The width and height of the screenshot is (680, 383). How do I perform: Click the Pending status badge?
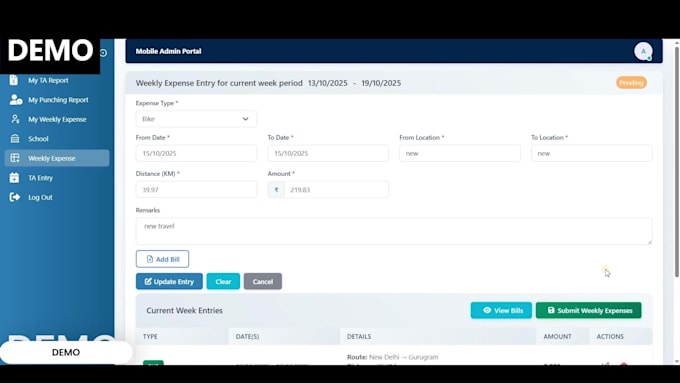[631, 83]
